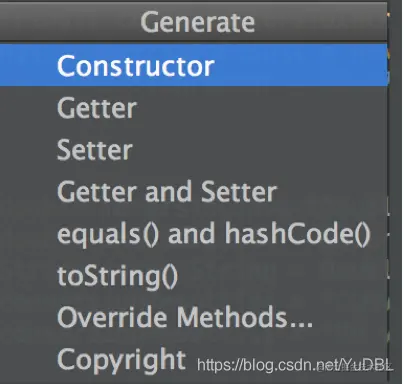
Task: Click the ellipsis after Override Methods
Action: (300, 324)
